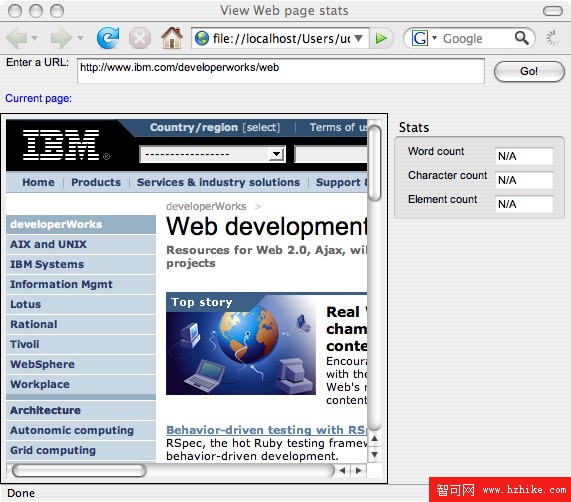This screenshot has width=571, height=502.
Task: Open IBM Systems sidebar item
Action: (81, 264)
